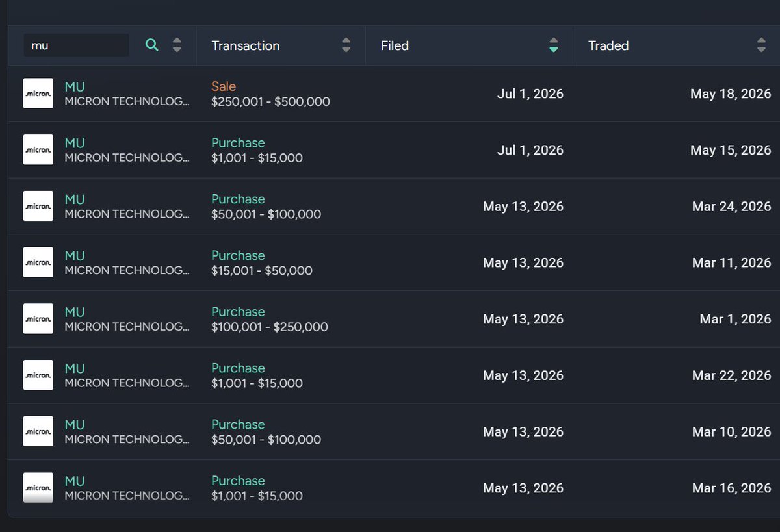This screenshot has width=780, height=532.
Task: Select "Purchase" label in May 15, 2026 row
Action: click(x=238, y=143)
